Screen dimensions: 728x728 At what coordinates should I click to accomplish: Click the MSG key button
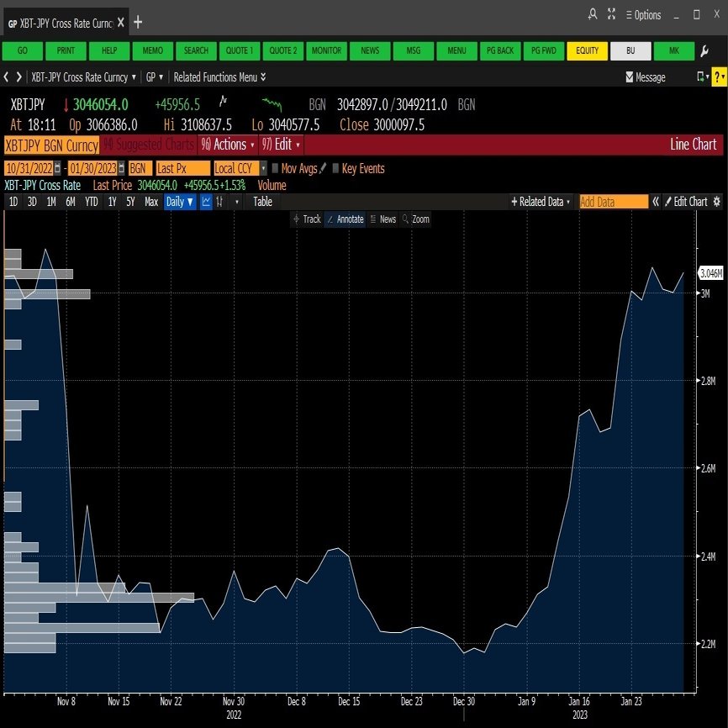click(x=414, y=50)
